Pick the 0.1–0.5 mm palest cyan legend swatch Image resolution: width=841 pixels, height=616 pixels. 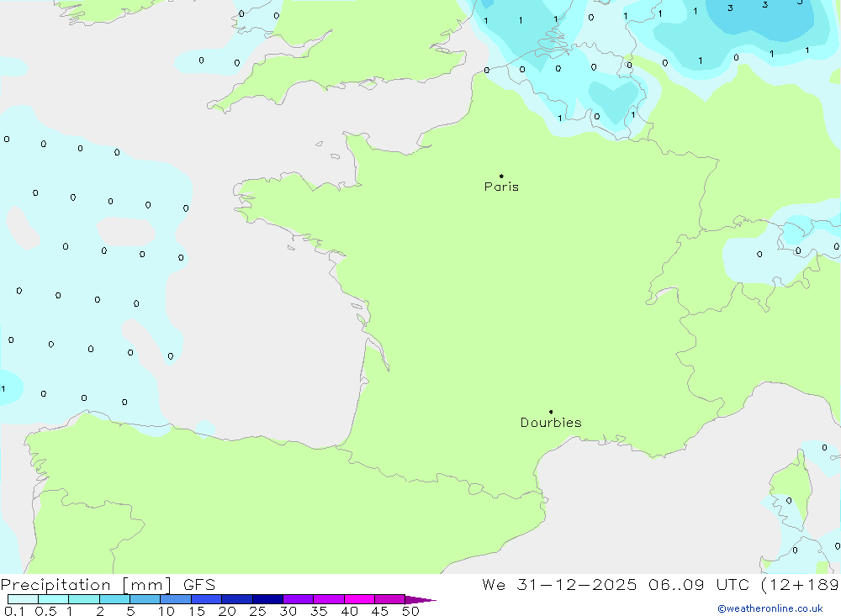23,599
